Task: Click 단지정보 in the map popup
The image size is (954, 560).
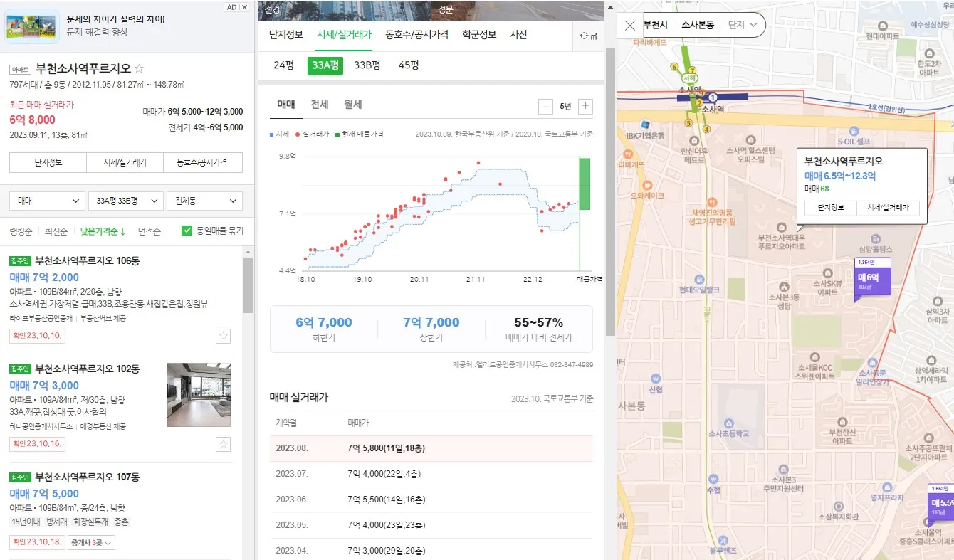Action: click(831, 208)
